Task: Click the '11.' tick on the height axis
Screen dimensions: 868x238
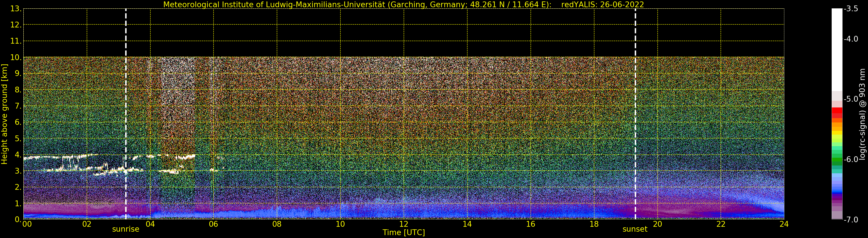Action: click(x=16, y=41)
